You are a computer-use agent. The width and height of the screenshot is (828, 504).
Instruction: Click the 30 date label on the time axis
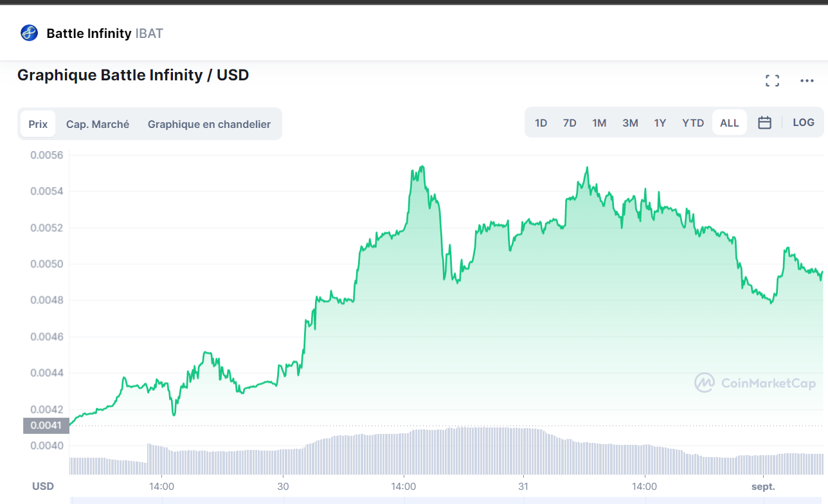pyautogui.click(x=282, y=487)
